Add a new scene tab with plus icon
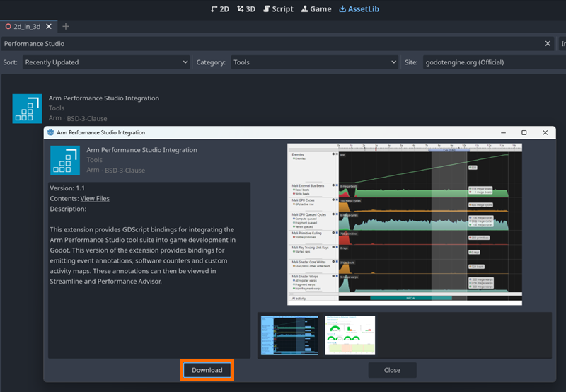This screenshot has height=392, width=566. 66,27
